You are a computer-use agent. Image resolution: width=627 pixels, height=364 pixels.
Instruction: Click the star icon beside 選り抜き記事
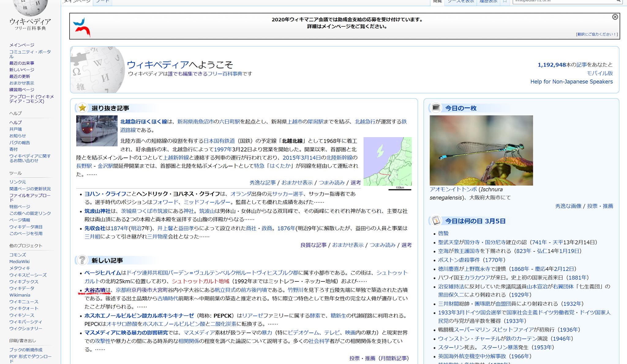coord(82,108)
